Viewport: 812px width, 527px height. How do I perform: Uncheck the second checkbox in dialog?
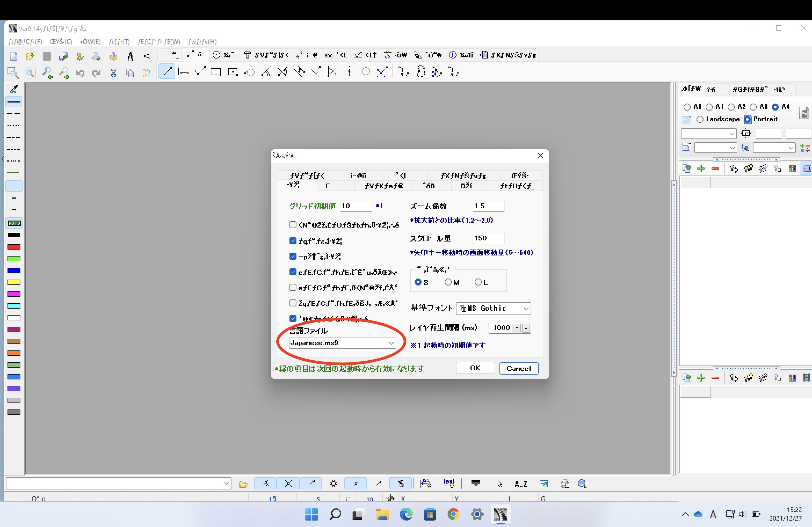click(292, 256)
